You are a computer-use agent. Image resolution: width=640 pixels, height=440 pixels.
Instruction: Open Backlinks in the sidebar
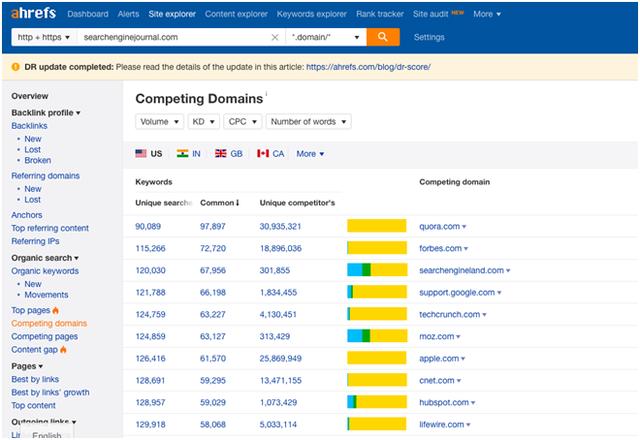29,126
